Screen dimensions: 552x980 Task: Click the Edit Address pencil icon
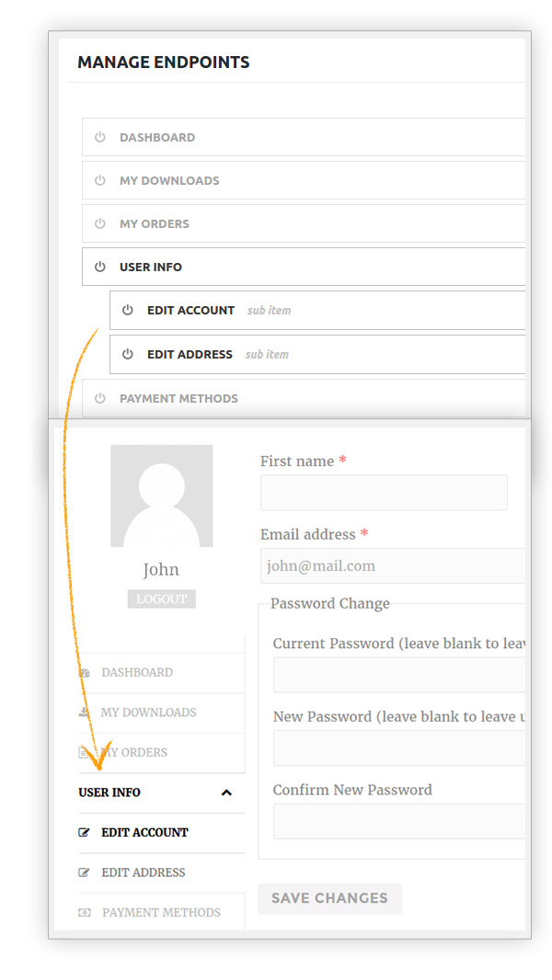(84, 872)
